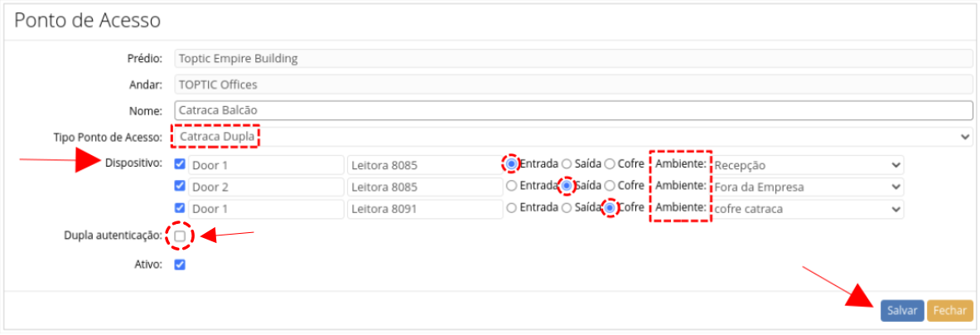Uncheck the Ativo checkbox
The image size is (980, 335).
pyautogui.click(x=180, y=265)
